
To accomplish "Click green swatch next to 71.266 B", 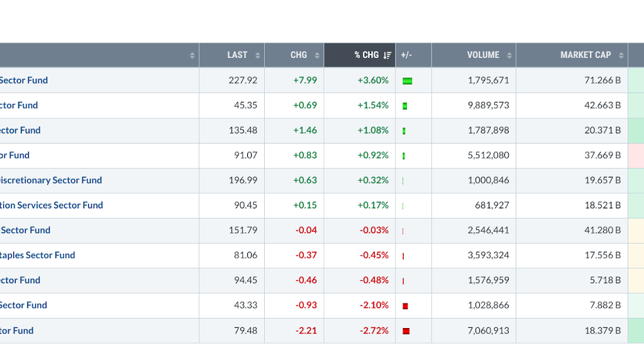I will click(x=636, y=80).
